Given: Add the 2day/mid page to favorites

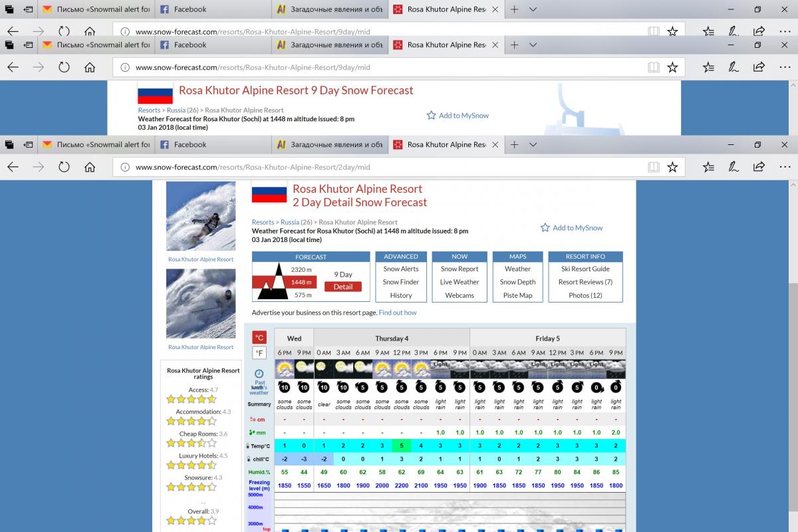Looking at the screenshot, I should pyautogui.click(x=672, y=167).
